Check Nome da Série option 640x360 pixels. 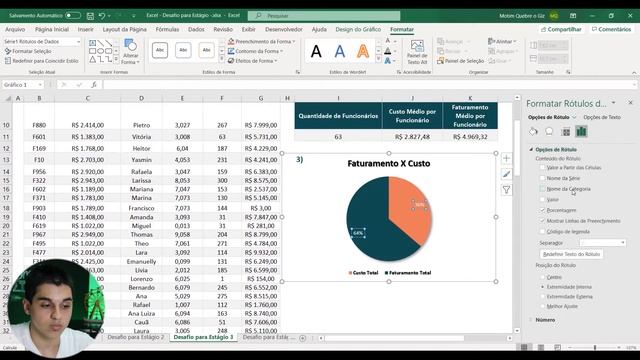click(542, 178)
